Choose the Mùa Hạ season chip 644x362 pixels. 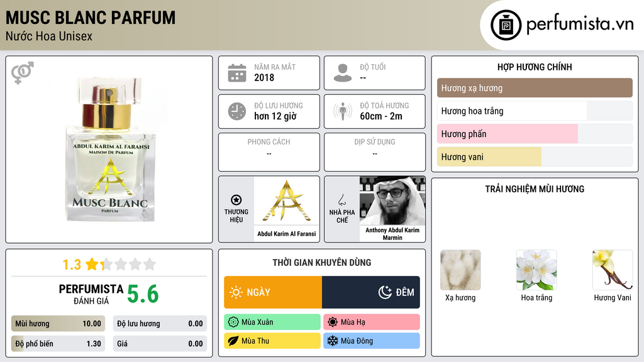(x=372, y=322)
